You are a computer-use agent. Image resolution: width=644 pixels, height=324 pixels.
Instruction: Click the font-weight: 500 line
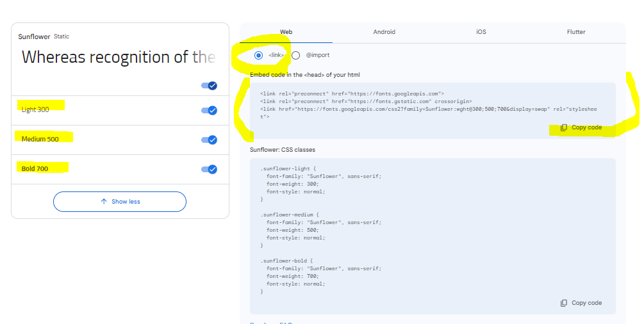pyautogui.click(x=292, y=230)
